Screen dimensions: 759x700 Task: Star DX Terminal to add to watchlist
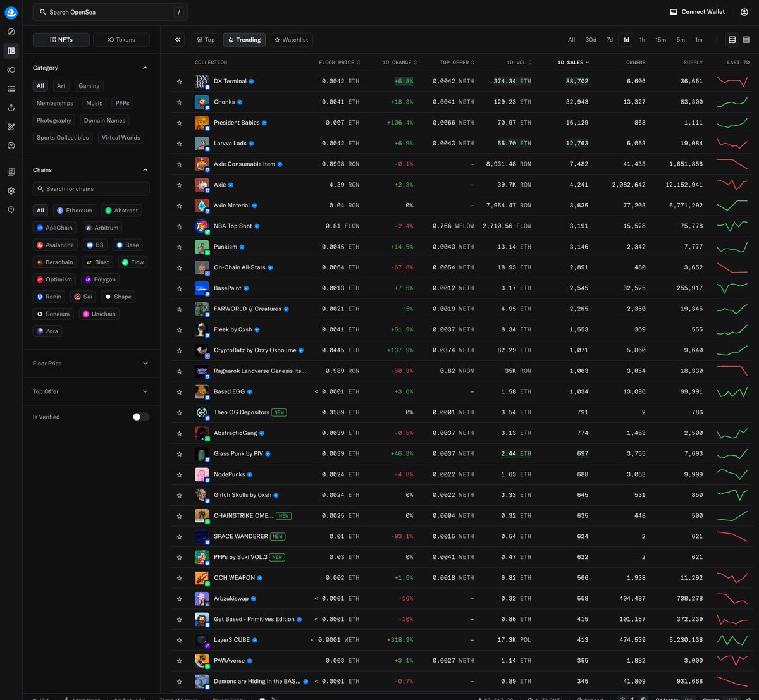click(180, 82)
